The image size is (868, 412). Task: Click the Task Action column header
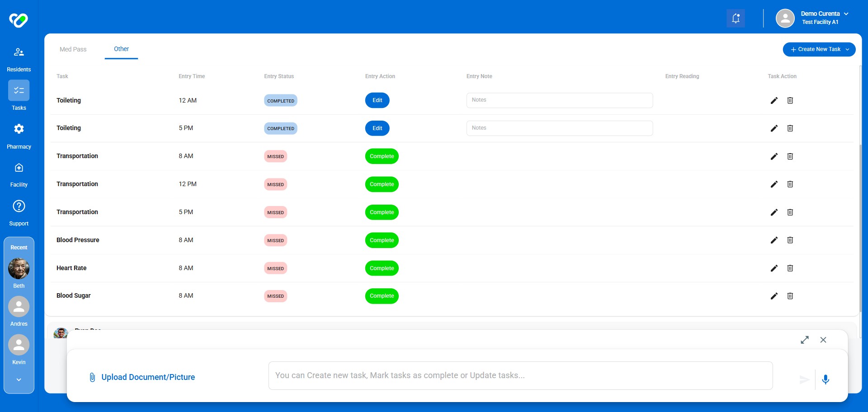(782, 76)
